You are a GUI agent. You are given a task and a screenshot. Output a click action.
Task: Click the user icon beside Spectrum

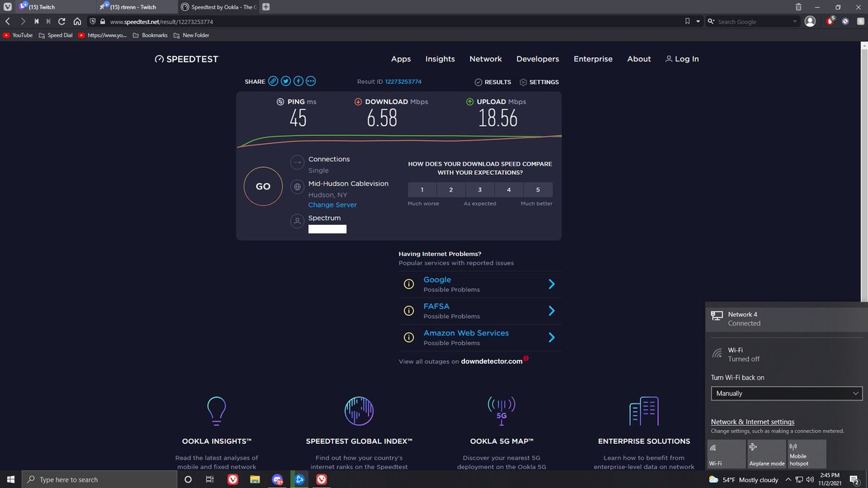point(297,221)
